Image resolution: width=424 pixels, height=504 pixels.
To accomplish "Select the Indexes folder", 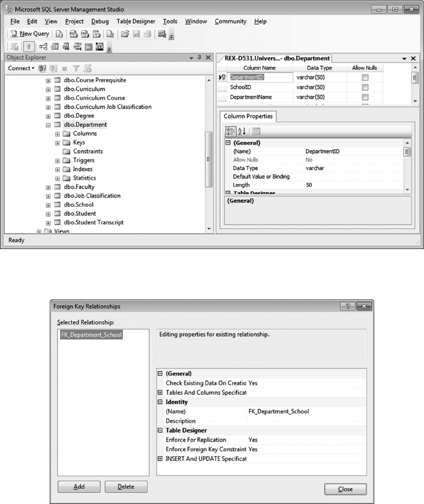I will coord(83,169).
